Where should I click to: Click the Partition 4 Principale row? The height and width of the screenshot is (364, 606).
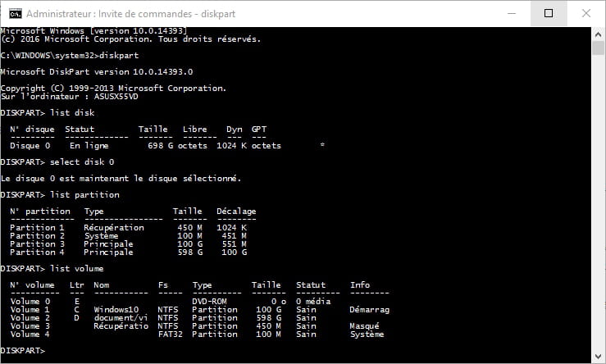[x=128, y=253]
